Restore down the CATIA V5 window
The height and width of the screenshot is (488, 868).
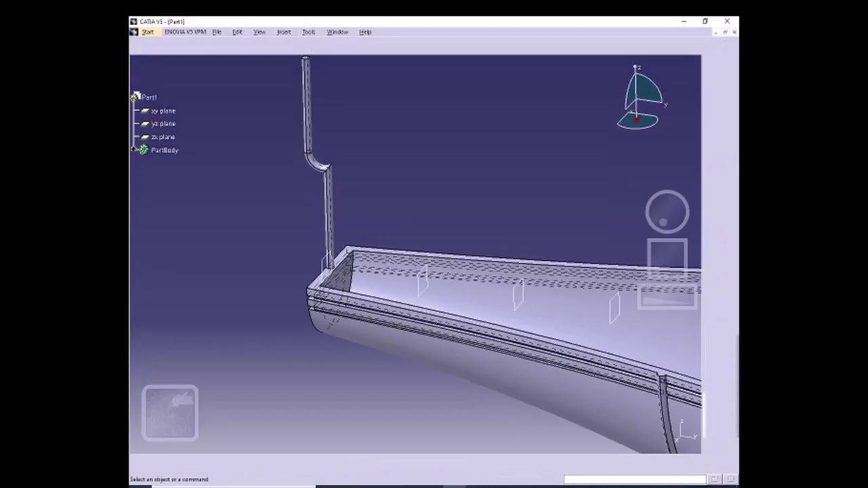pos(705,22)
